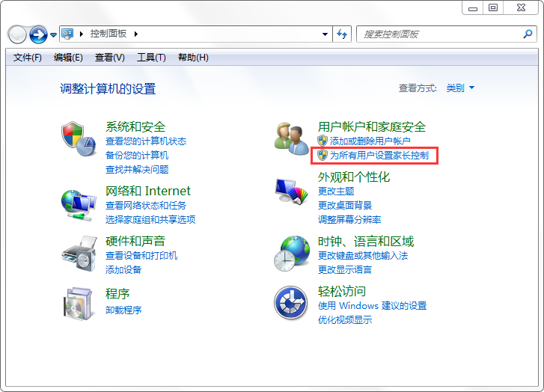Click the User Accounts people icon
Viewport: 544px width, 392px height.
(x=290, y=139)
